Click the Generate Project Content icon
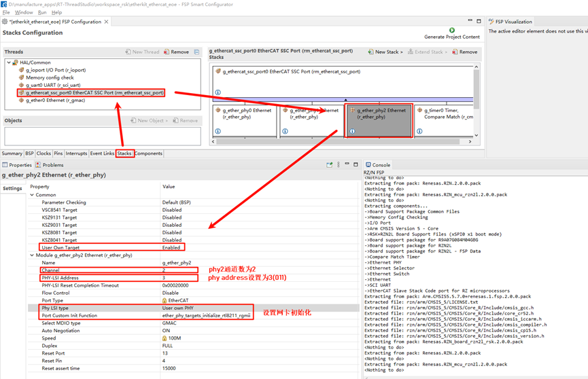This screenshot has width=588, height=379. (451, 30)
